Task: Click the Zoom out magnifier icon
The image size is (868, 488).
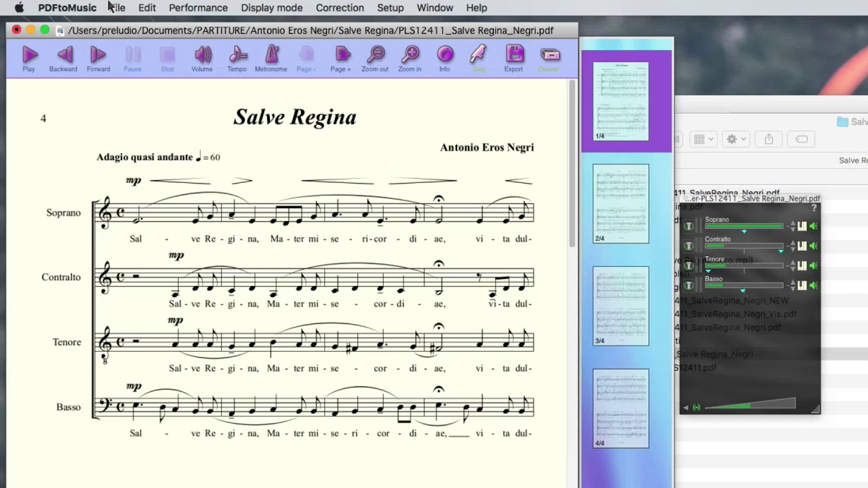Action: coord(376,55)
